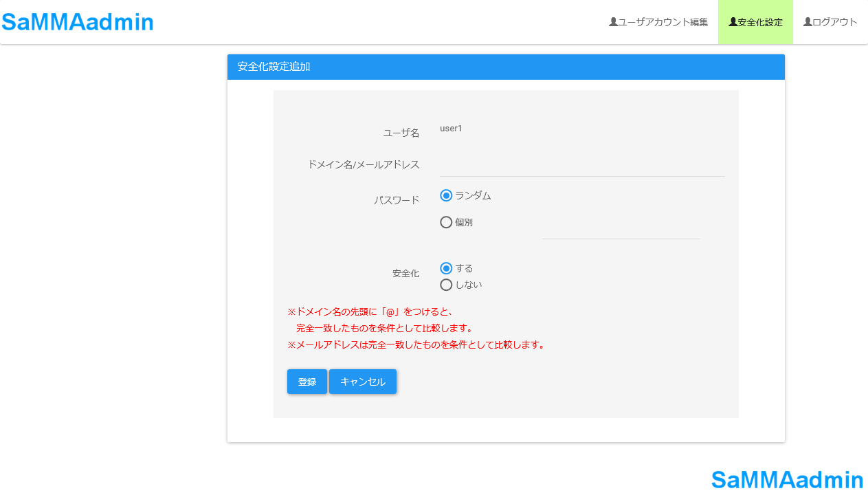The height and width of the screenshot is (493, 868).
Task: Click the SaMMAadmin footer logo
Action: [x=788, y=479]
